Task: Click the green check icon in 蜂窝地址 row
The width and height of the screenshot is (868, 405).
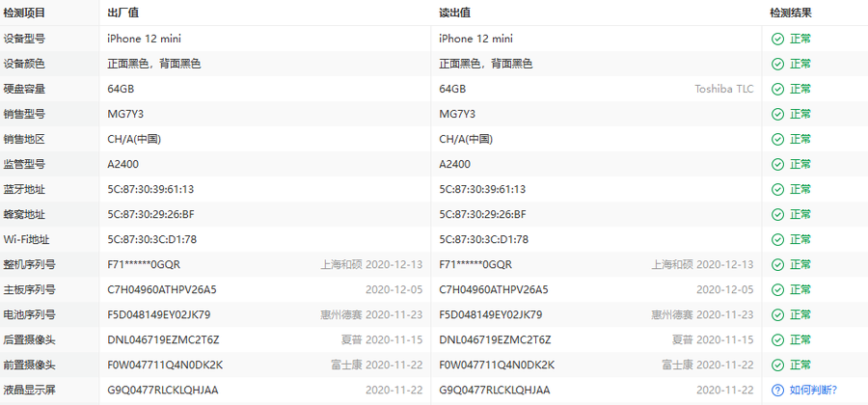Action: point(777,215)
